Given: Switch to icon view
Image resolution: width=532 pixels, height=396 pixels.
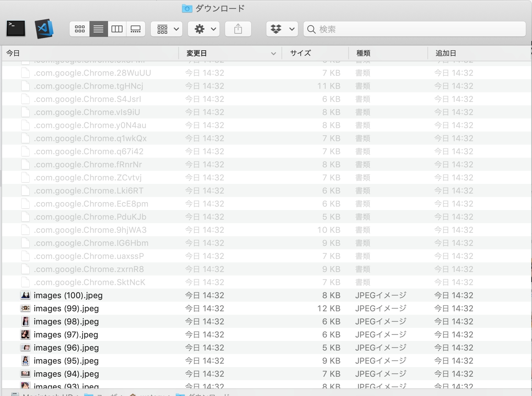Looking at the screenshot, I should (80, 29).
